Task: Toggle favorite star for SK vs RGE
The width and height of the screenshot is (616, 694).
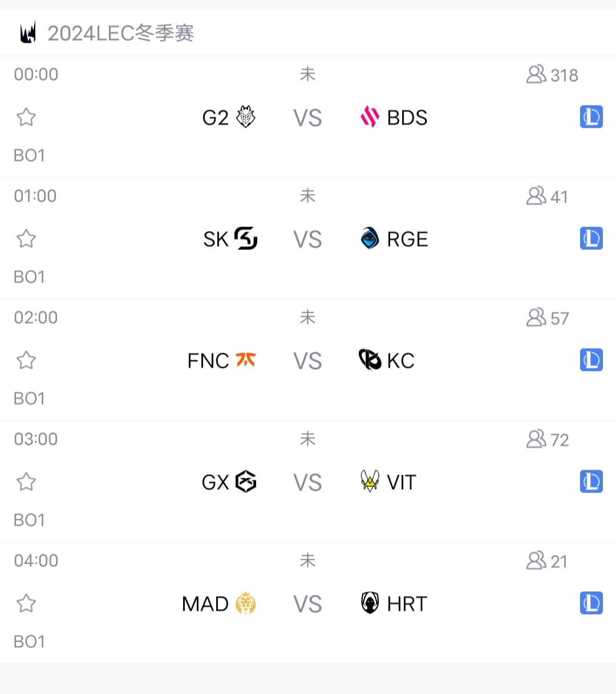Action: [26, 239]
